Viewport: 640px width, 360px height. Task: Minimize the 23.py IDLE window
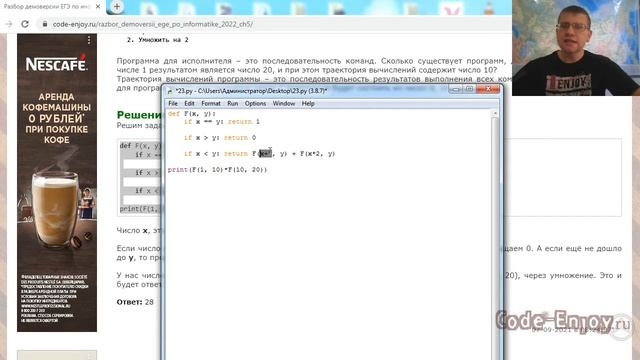click(456, 89)
